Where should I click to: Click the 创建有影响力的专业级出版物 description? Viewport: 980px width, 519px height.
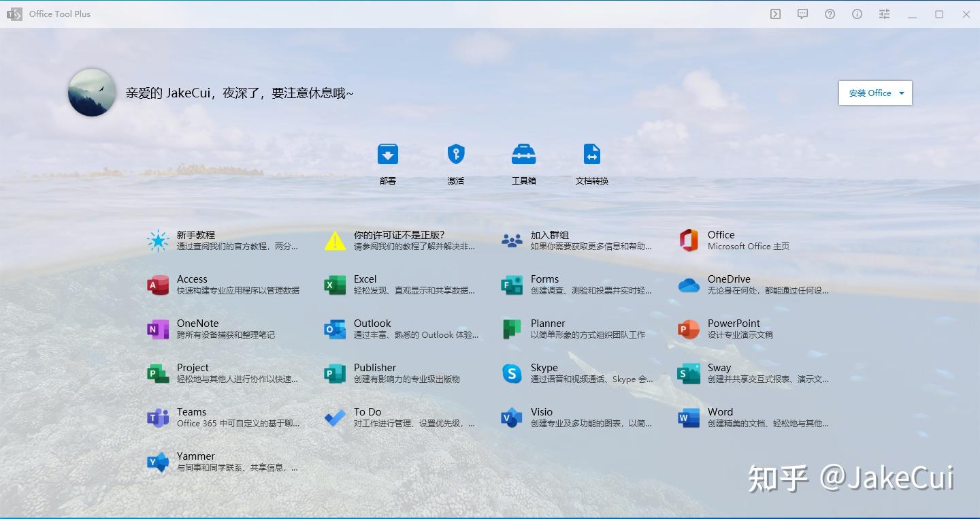[x=407, y=379]
